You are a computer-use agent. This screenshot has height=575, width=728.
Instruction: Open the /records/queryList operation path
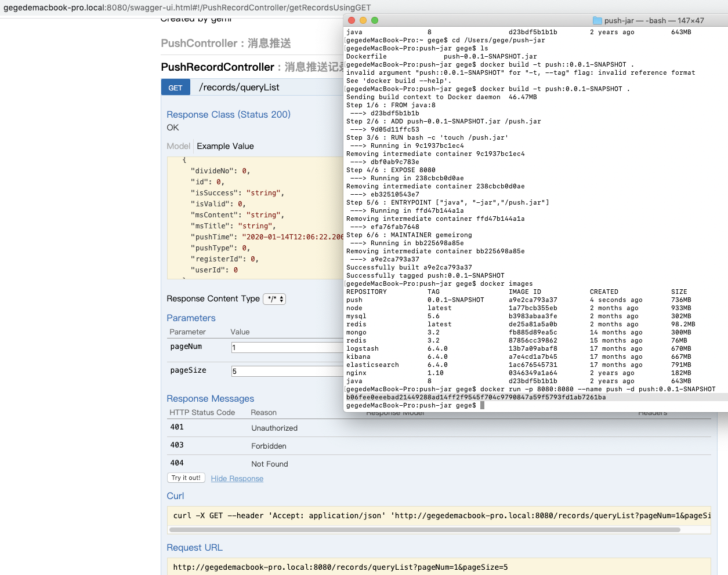tap(239, 88)
